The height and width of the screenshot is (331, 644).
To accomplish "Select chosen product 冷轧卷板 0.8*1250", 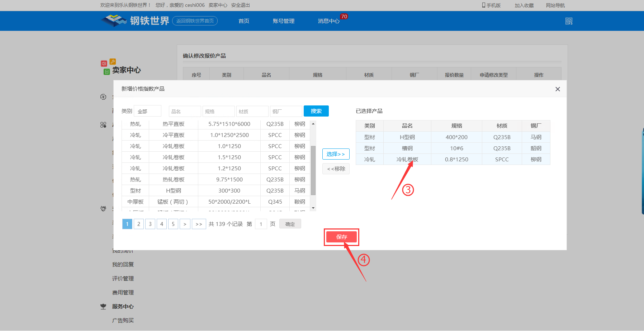I will click(x=453, y=160).
